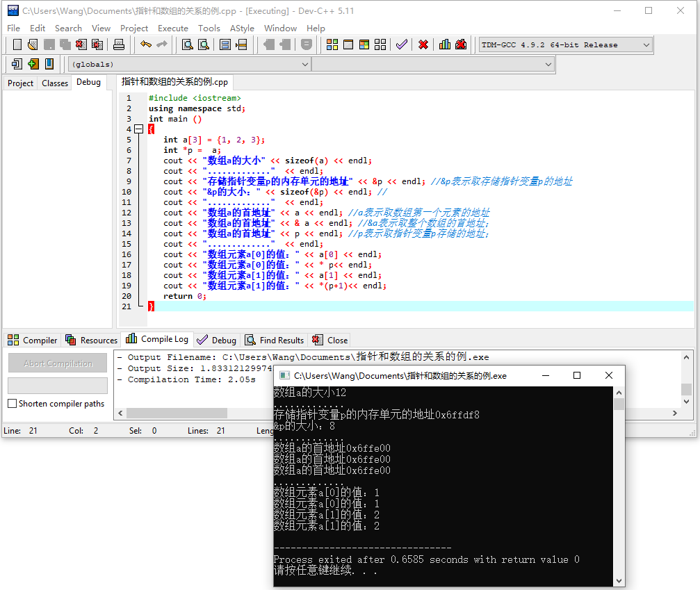Click the compile log horizontal scrollbar thumb

click(x=177, y=413)
